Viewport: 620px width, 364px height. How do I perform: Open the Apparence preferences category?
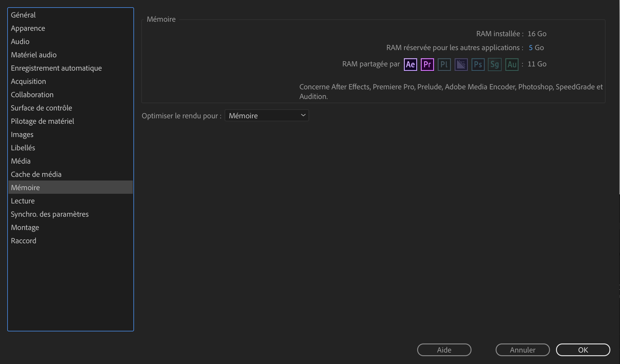point(70,28)
